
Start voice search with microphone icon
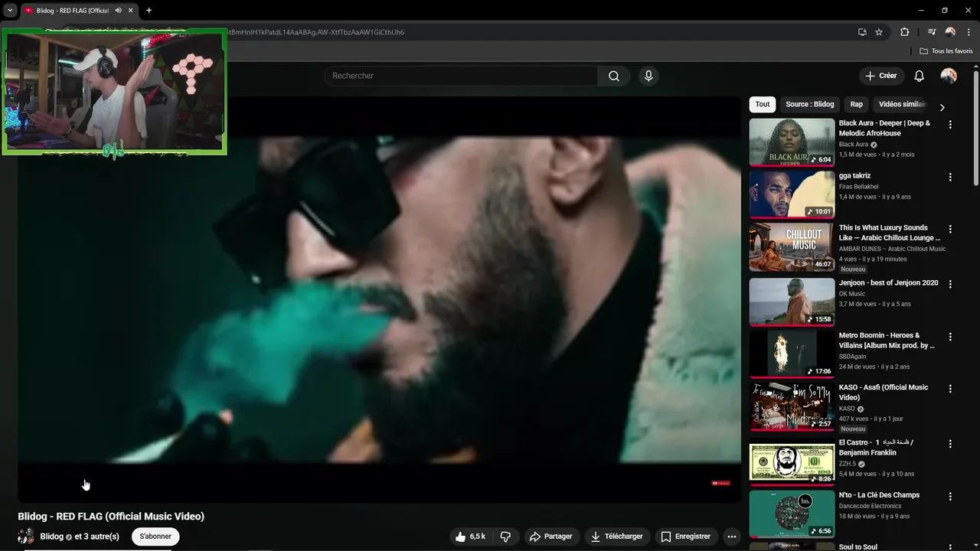click(648, 76)
